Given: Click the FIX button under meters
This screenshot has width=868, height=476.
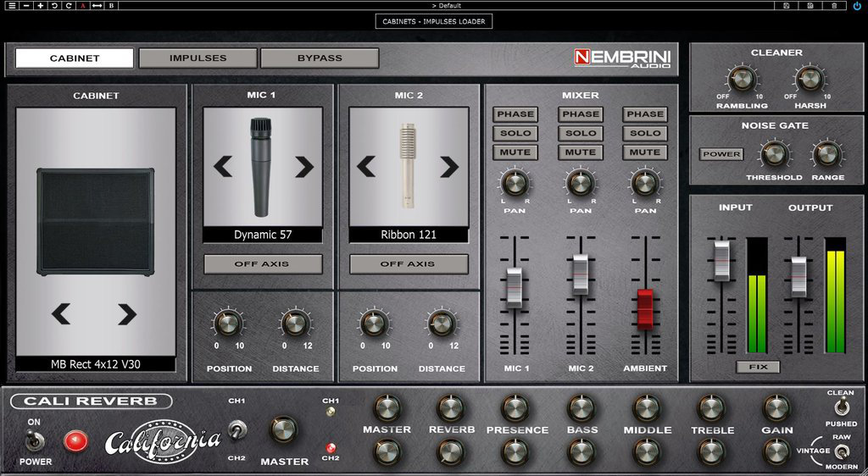Looking at the screenshot, I should (758, 367).
